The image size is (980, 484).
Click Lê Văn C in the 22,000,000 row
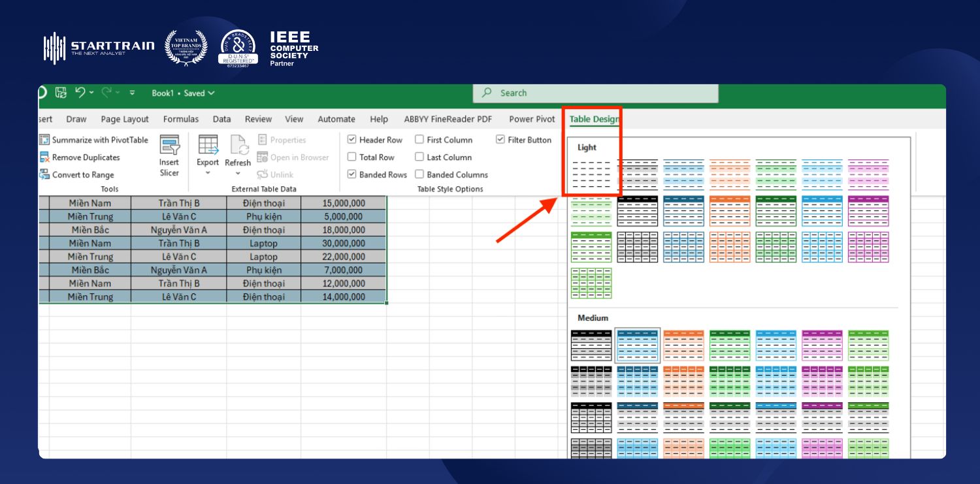[x=178, y=257]
